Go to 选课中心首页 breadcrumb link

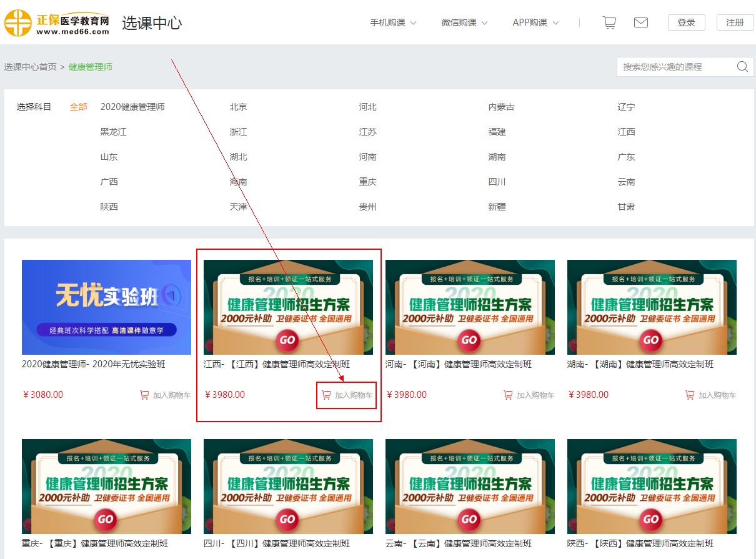pos(30,67)
